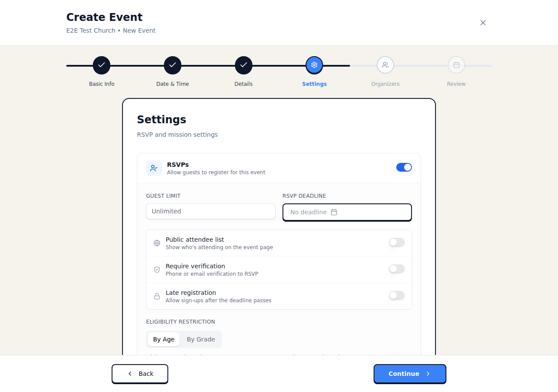Click the globe icon beside Public attendee list

click(157, 243)
